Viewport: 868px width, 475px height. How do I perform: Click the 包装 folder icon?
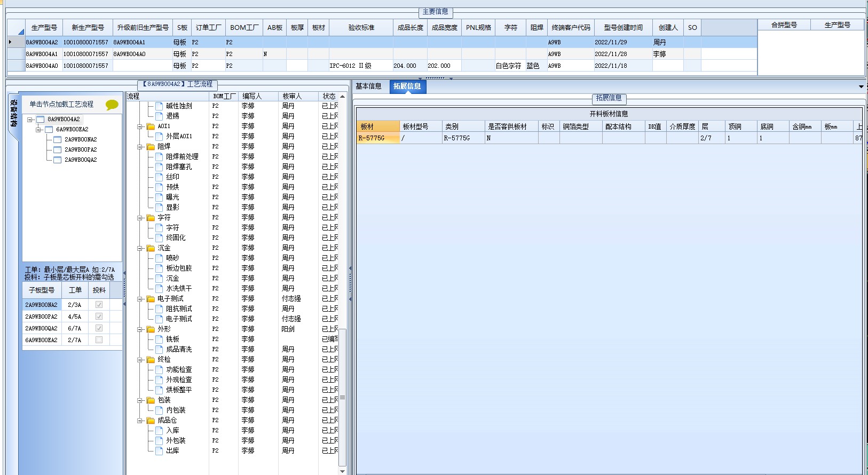151,400
